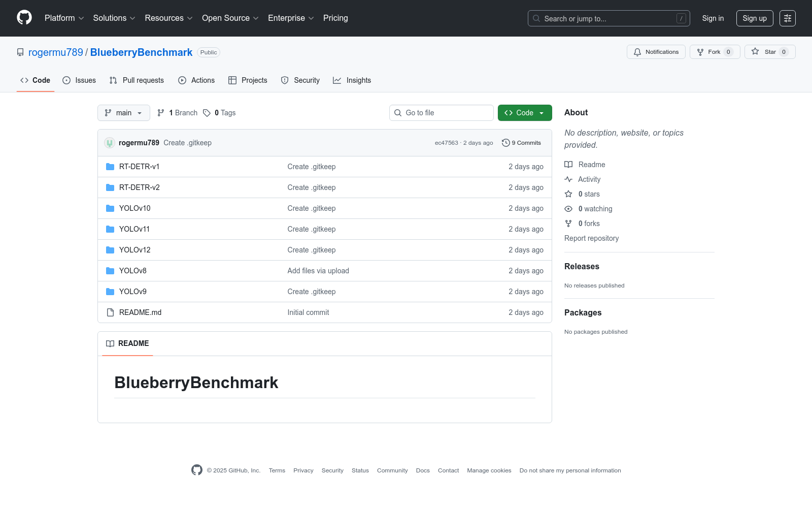Click the GitHub logo in the footer
The width and height of the screenshot is (812, 508).
pos(197,470)
